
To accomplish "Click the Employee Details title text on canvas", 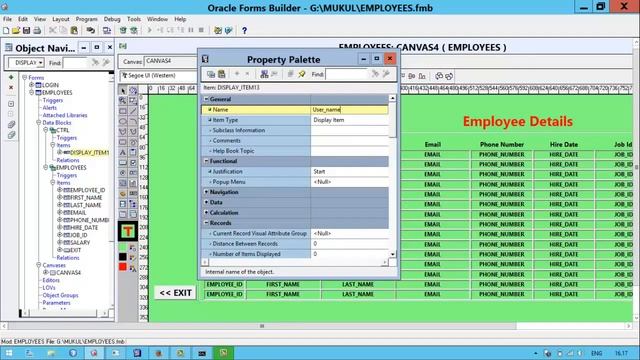I will tap(518, 122).
